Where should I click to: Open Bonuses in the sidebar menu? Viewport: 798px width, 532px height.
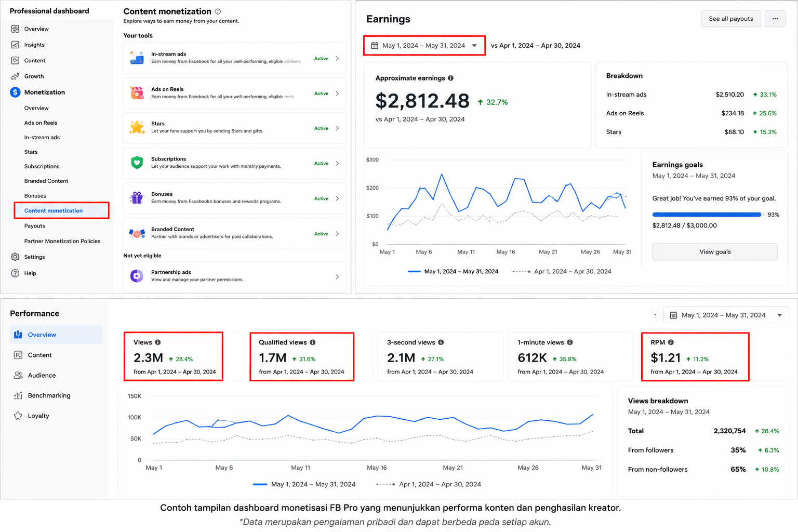pos(35,196)
